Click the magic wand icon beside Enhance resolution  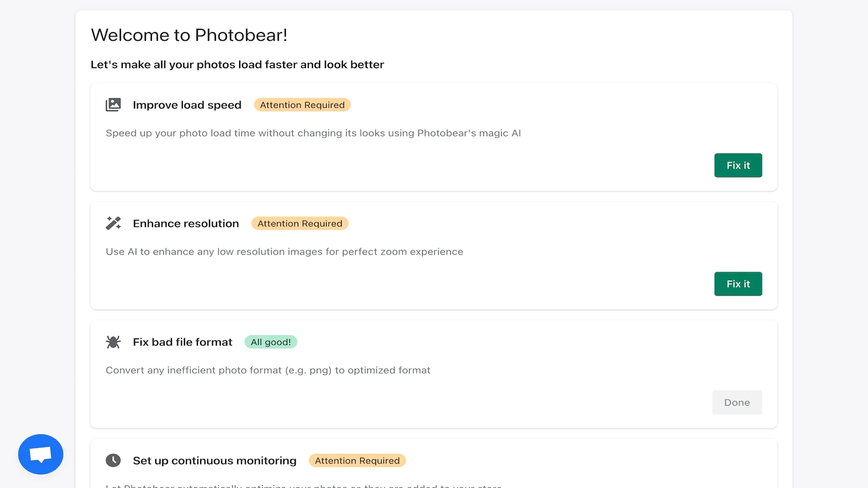pyautogui.click(x=113, y=223)
